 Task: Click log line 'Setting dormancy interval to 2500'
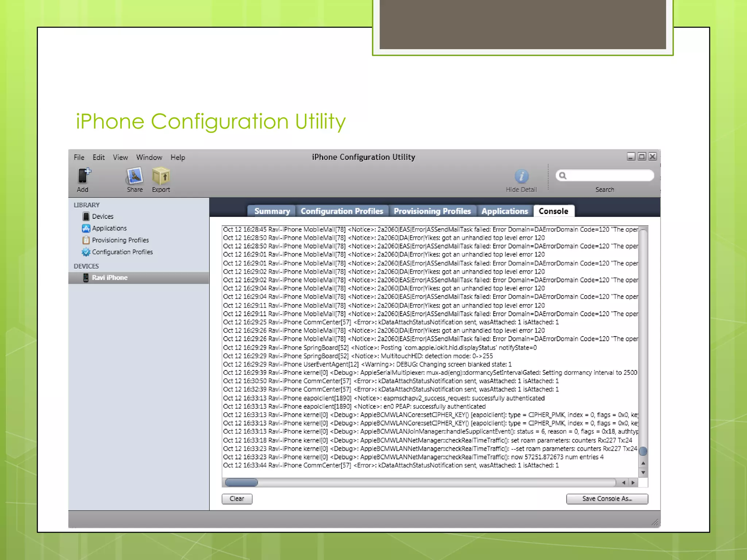pos(430,373)
